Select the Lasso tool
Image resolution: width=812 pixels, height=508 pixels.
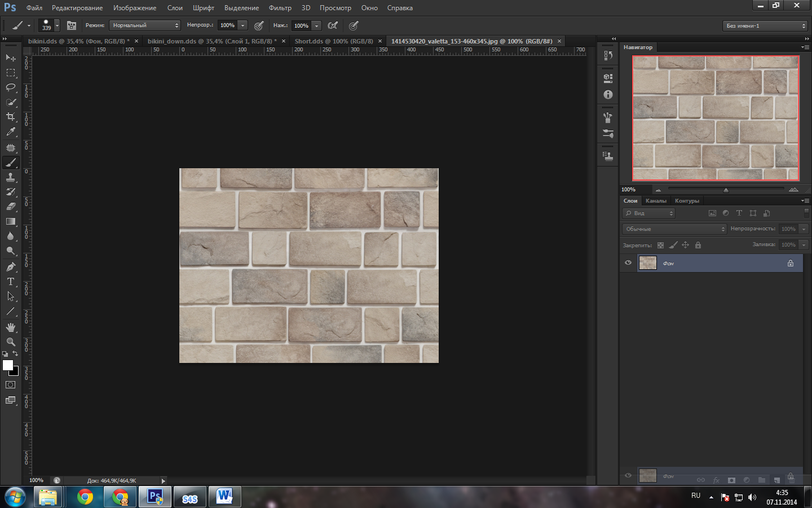pyautogui.click(x=11, y=87)
